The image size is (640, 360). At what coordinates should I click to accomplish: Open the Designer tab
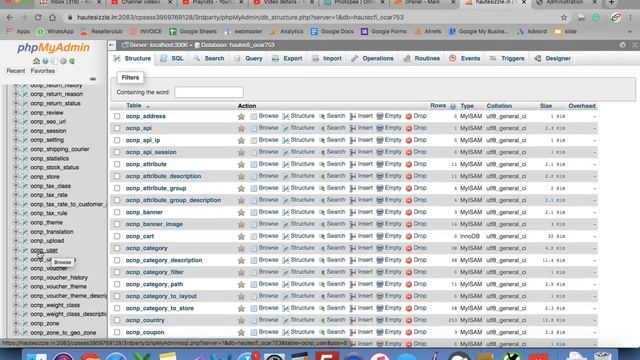pos(553,59)
